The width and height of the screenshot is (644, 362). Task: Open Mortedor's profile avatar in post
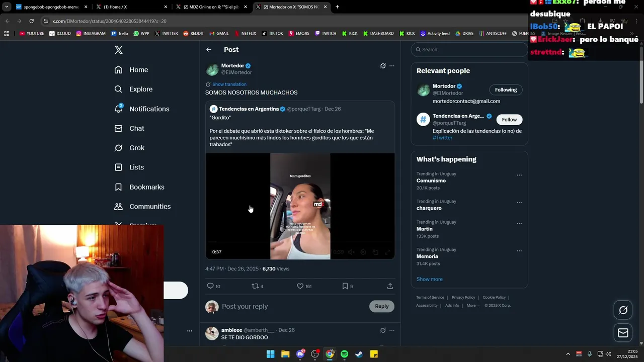(212, 70)
